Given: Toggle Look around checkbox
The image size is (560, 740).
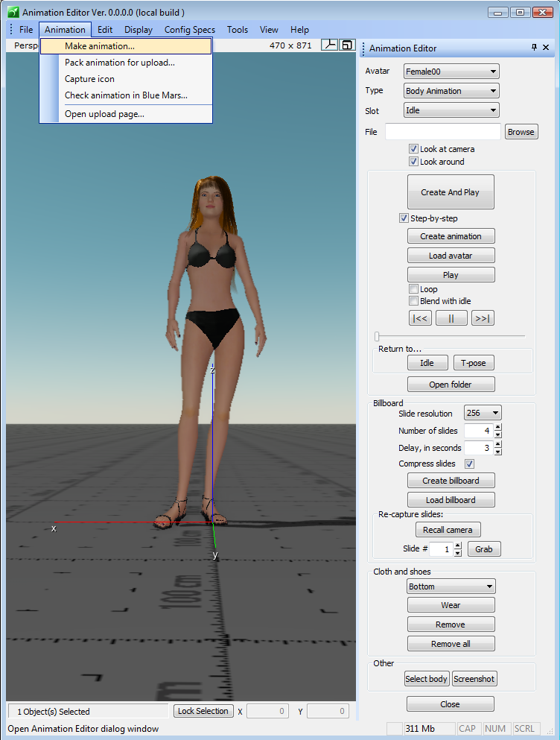Looking at the screenshot, I should coord(413,162).
